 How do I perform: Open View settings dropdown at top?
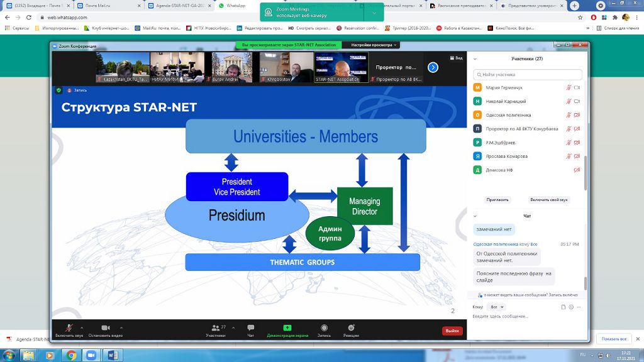(x=374, y=45)
